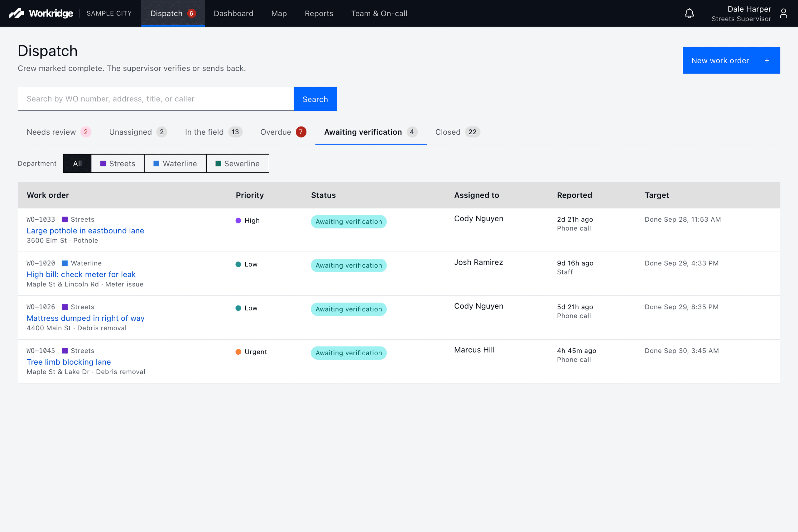Switch to Closed tab
This screenshot has width=798, height=532.
pyautogui.click(x=458, y=132)
